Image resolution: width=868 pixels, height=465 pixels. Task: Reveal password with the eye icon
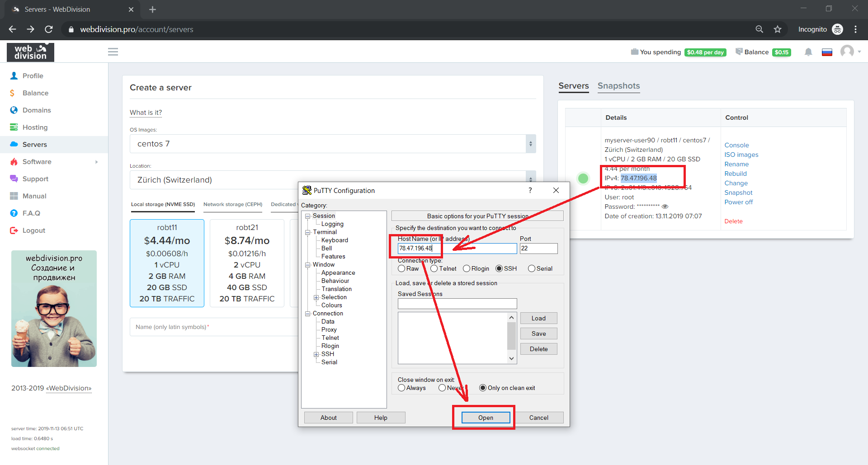click(665, 207)
